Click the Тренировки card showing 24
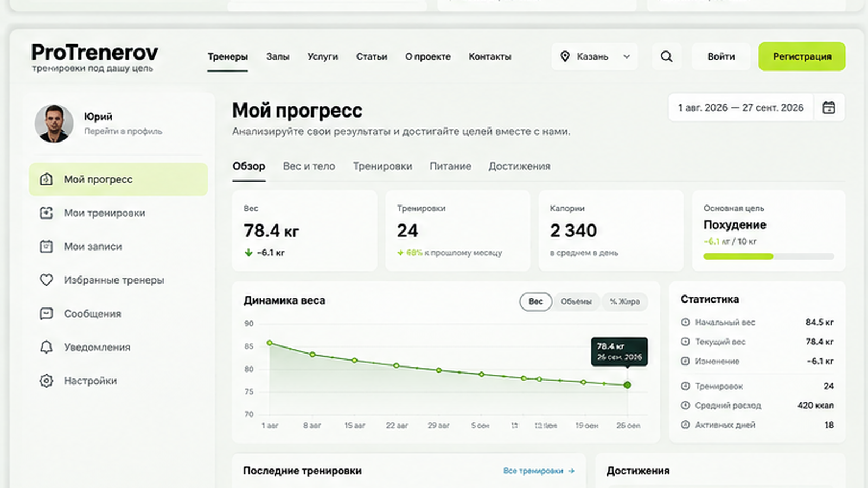 click(x=457, y=230)
